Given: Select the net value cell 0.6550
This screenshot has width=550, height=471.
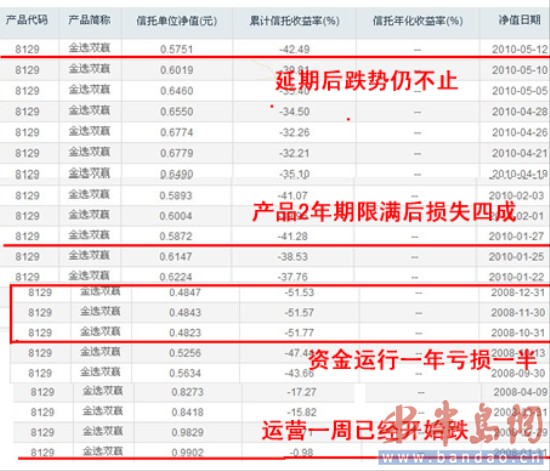Looking at the screenshot, I should (176, 112).
